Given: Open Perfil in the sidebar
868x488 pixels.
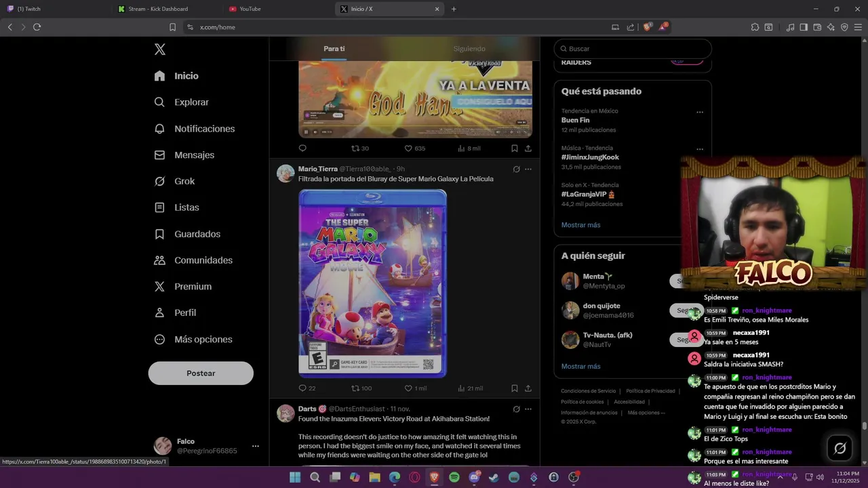Looking at the screenshot, I should 175,312.
